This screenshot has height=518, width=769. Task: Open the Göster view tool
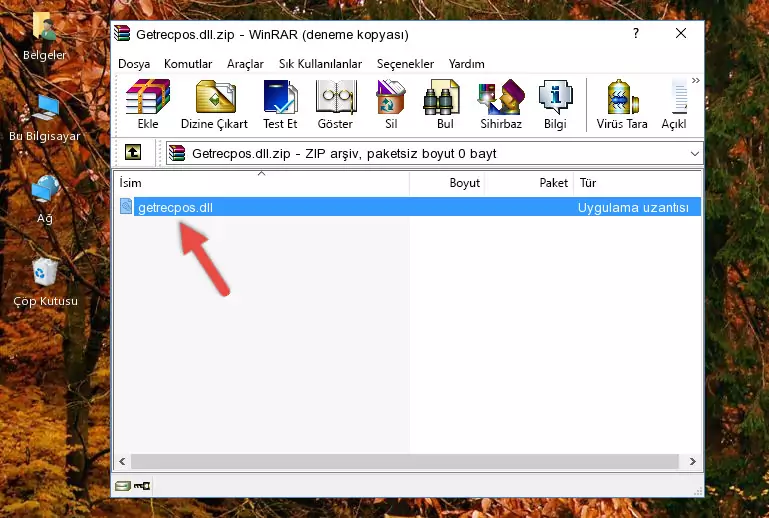pyautogui.click(x=335, y=104)
